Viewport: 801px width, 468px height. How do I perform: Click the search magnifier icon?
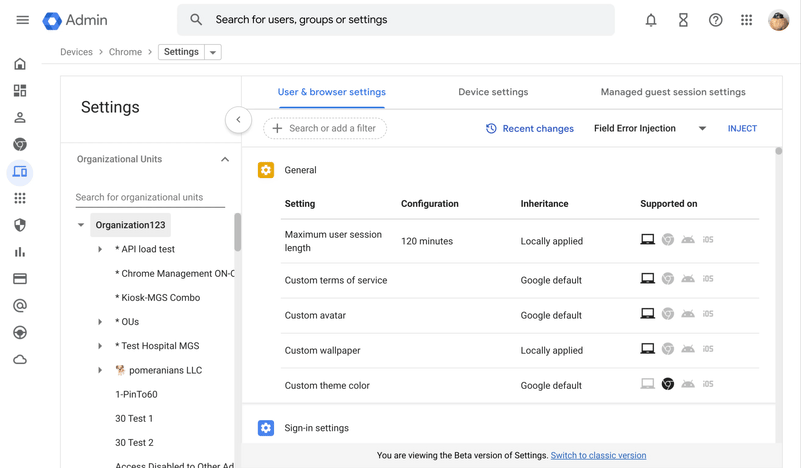pyautogui.click(x=196, y=19)
